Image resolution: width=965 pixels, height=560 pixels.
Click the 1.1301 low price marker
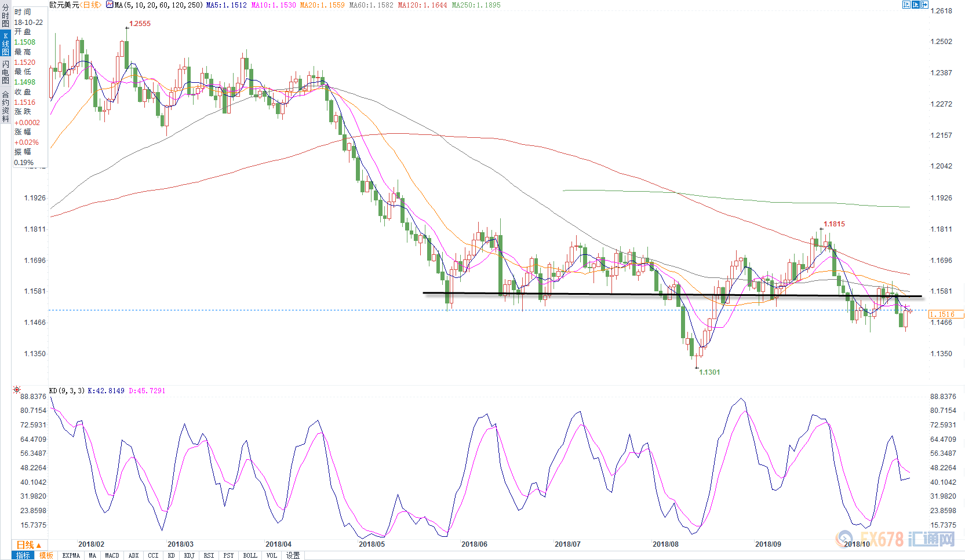(x=709, y=372)
